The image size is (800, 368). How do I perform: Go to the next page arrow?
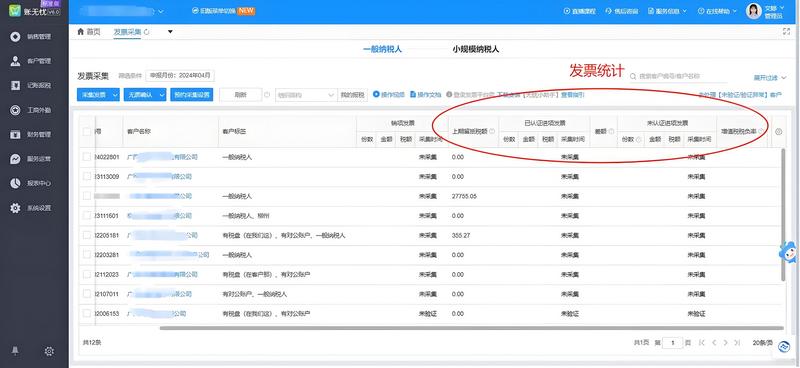point(726,343)
